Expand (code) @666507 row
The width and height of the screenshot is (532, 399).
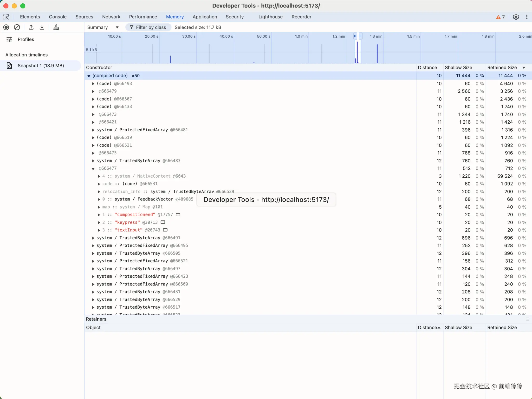93,99
